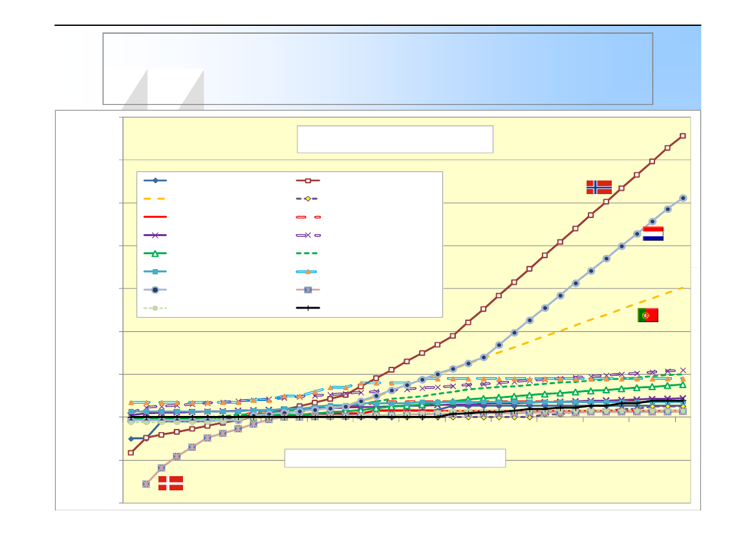Click the blue gradient slide title banner
The width and height of the screenshot is (756, 535).
tap(378, 69)
